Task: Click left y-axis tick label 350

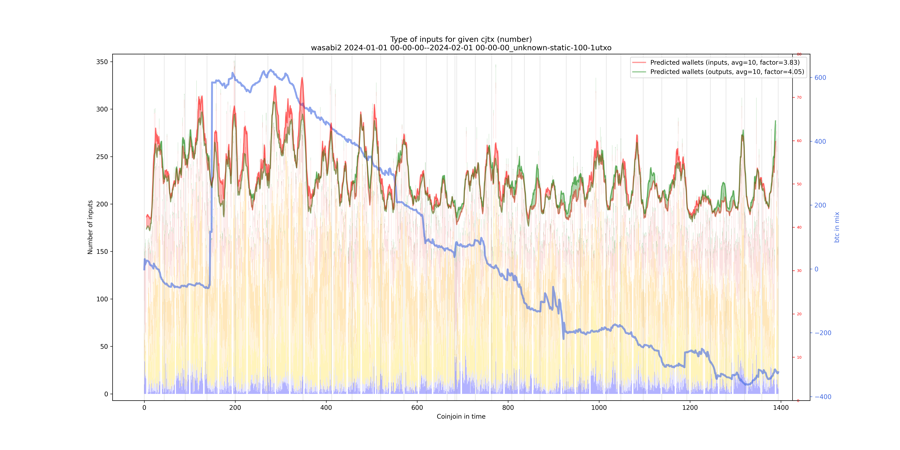Action: click(x=101, y=62)
